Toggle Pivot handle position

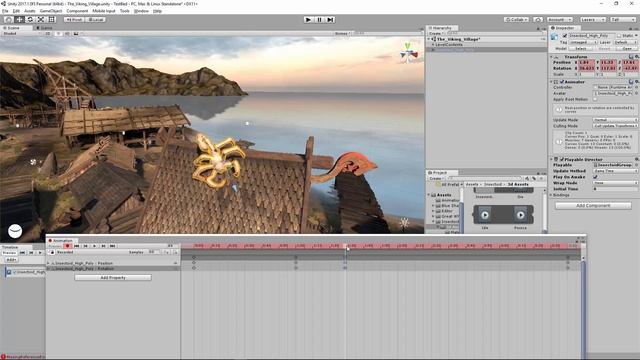click(74, 19)
